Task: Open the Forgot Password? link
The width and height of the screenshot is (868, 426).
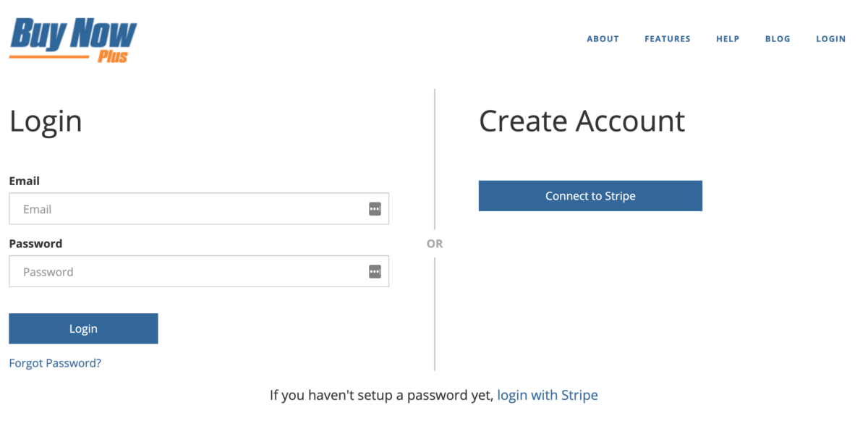Action: click(55, 363)
